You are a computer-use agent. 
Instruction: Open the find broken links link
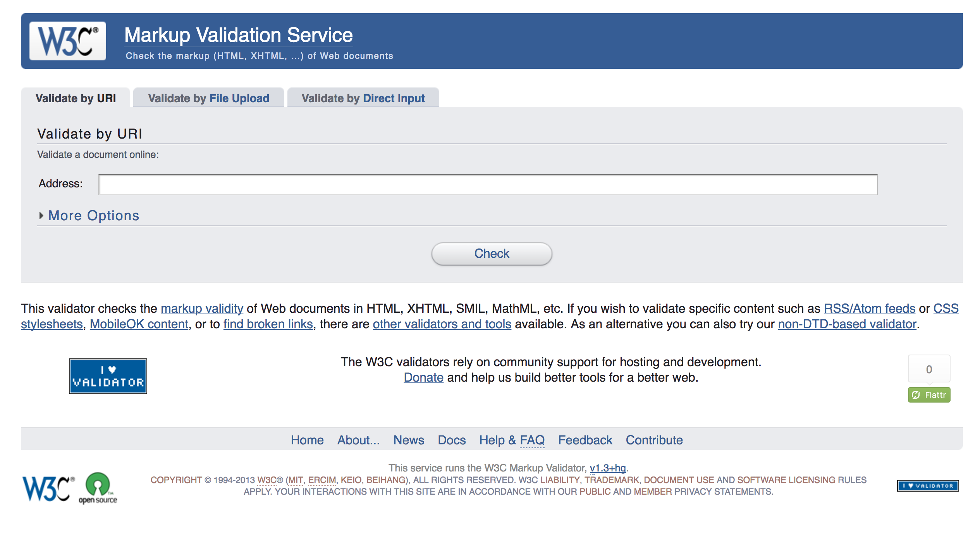click(x=268, y=324)
